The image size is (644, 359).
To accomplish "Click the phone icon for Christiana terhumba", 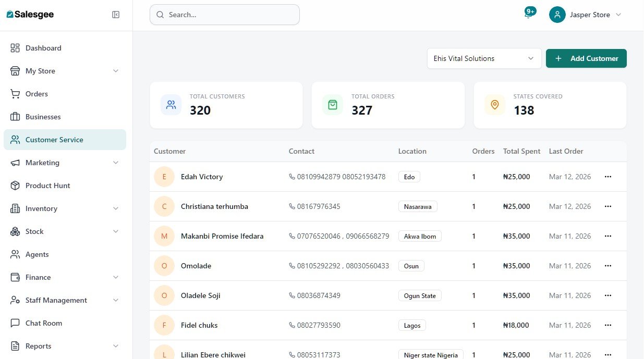I will (291, 206).
